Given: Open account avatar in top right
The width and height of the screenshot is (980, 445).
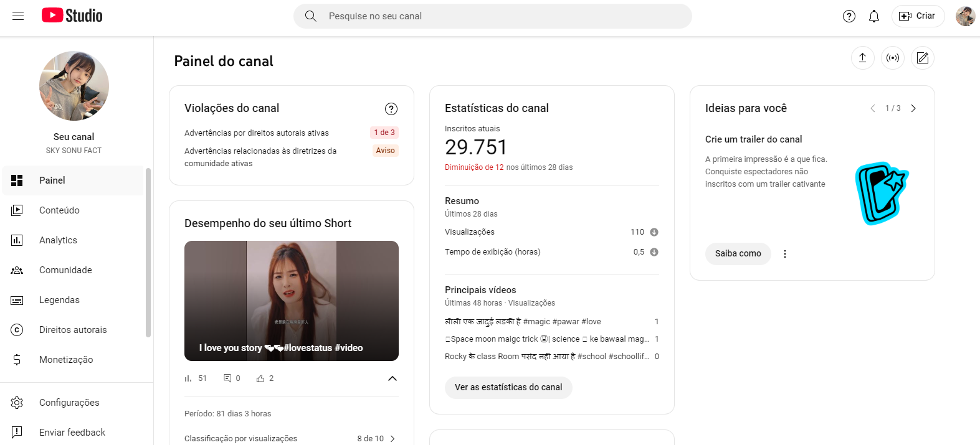Looking at the screenshot, I should tap(964, 16).
